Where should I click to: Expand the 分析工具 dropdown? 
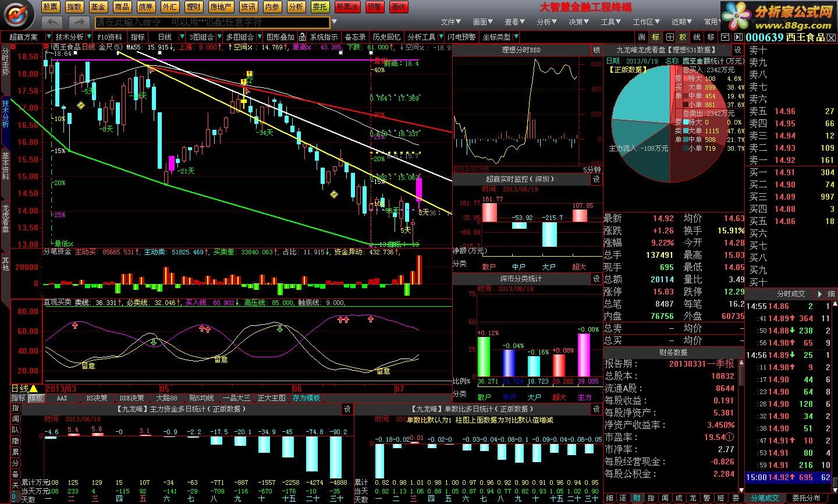(x=441, y=37)
